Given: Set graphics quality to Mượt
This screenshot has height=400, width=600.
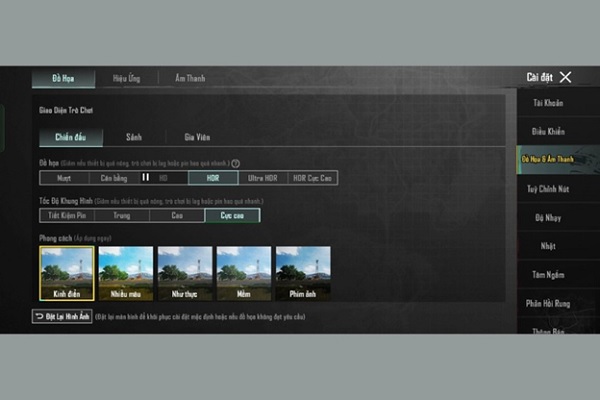Looking at the screenshot, I should point(64,178).
